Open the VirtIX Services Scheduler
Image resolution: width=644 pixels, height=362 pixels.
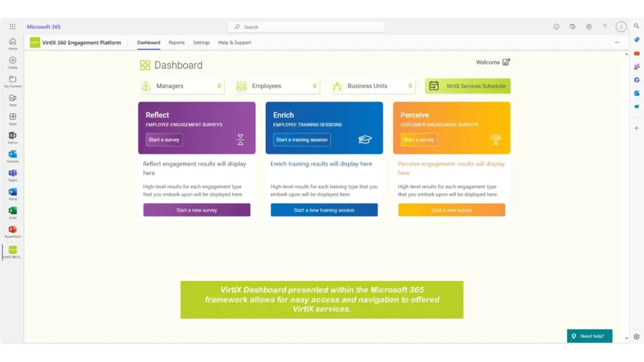[x=468, y=85]
